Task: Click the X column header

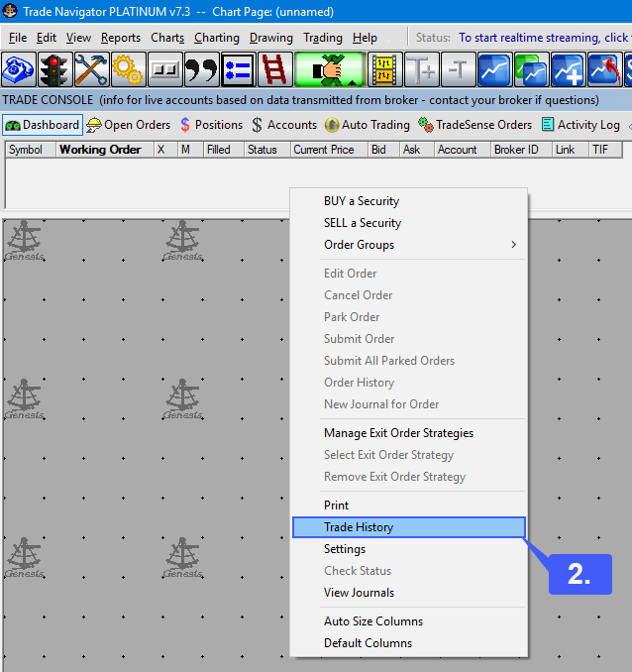Action: [x=165, y=150]
